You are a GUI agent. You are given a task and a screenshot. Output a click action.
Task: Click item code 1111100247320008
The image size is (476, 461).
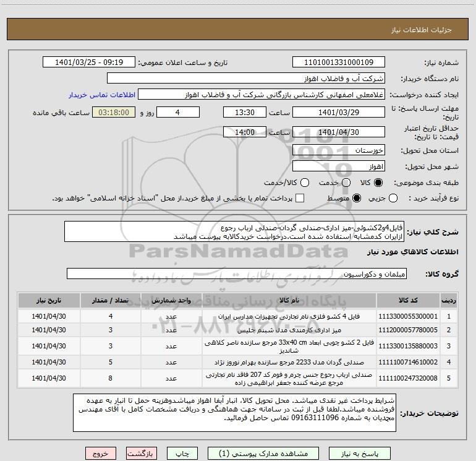(408, 378)
